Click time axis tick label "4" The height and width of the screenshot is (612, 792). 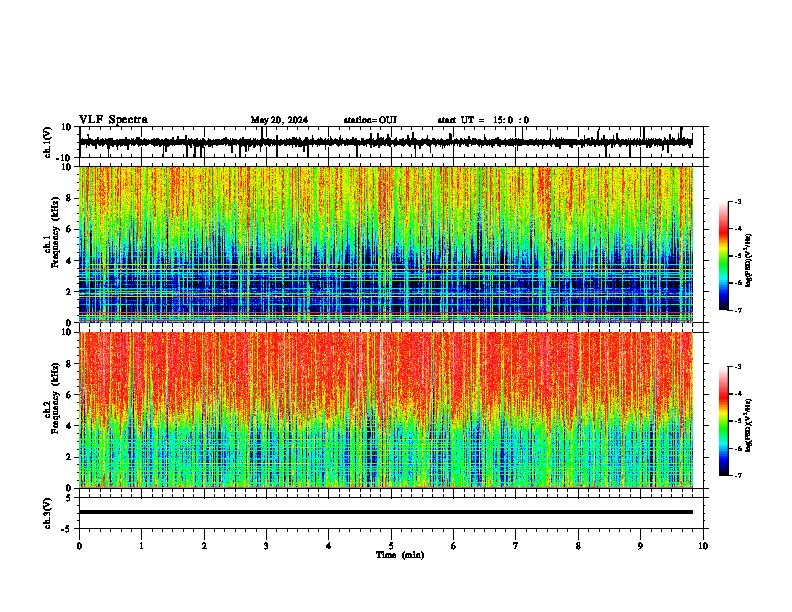329,546
